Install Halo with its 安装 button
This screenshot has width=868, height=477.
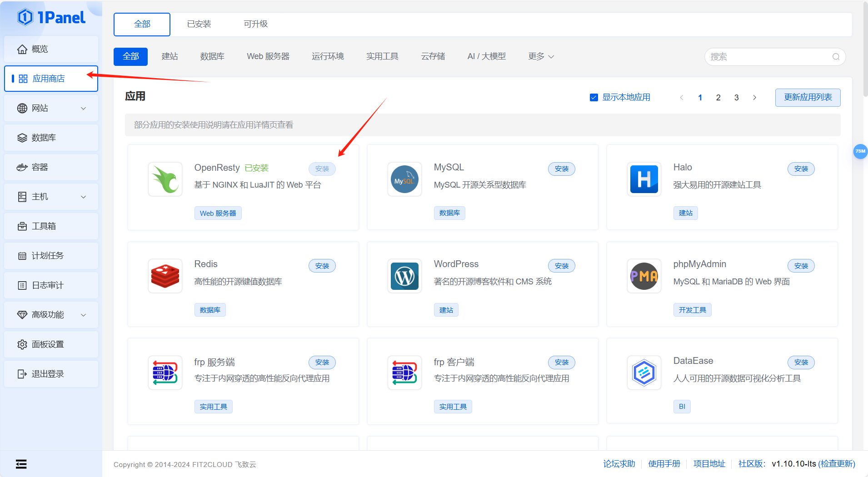pos(801,169)
